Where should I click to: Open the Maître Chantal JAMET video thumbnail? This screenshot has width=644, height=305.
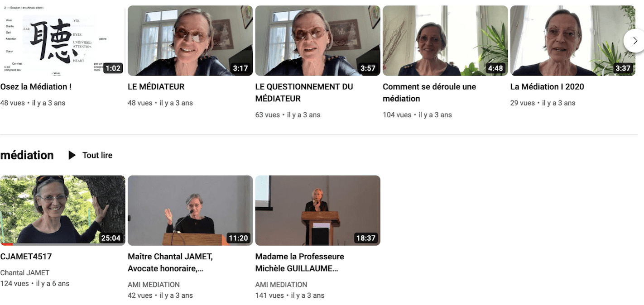tap(190, 210)
